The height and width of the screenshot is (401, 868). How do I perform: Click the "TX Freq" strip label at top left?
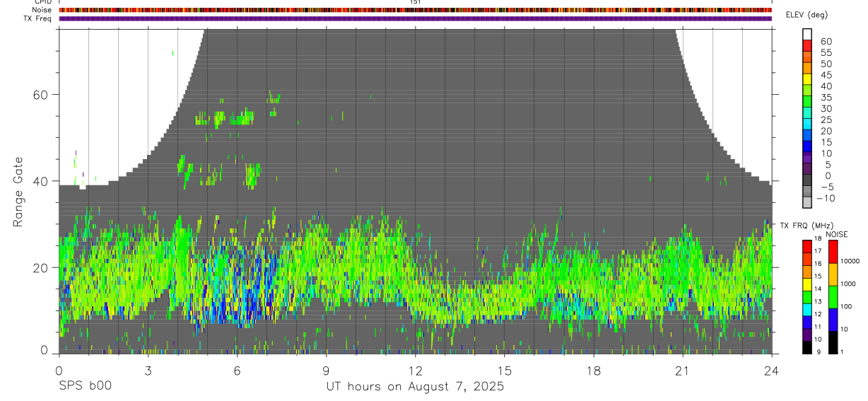pyautogui.click(x=39, y=18)
